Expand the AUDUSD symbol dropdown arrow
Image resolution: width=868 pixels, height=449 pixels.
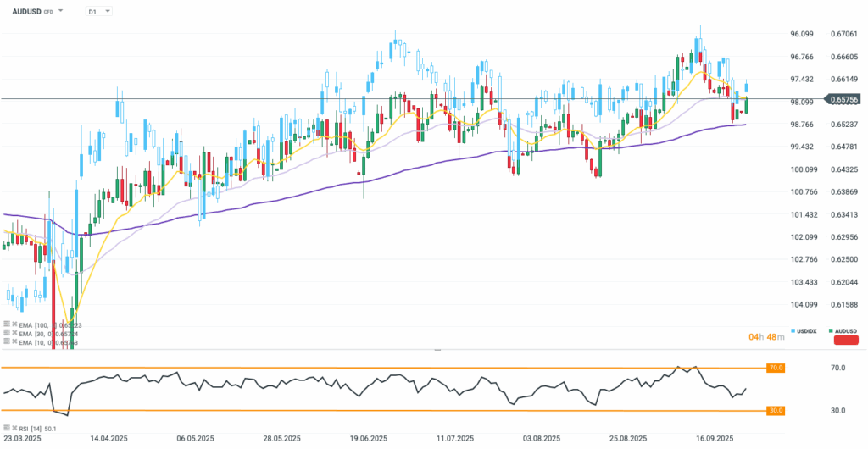61,12
